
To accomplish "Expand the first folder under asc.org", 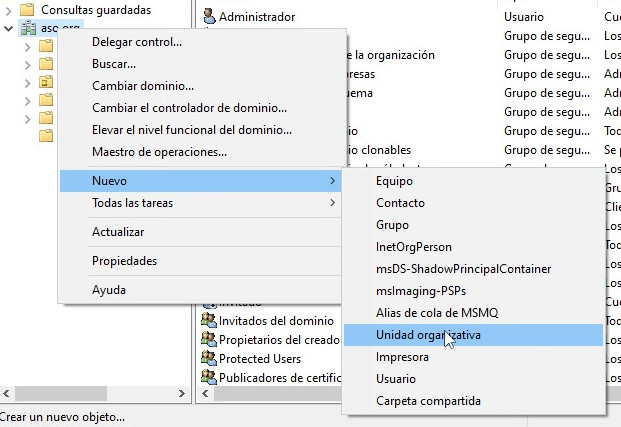I will point(27,46).
